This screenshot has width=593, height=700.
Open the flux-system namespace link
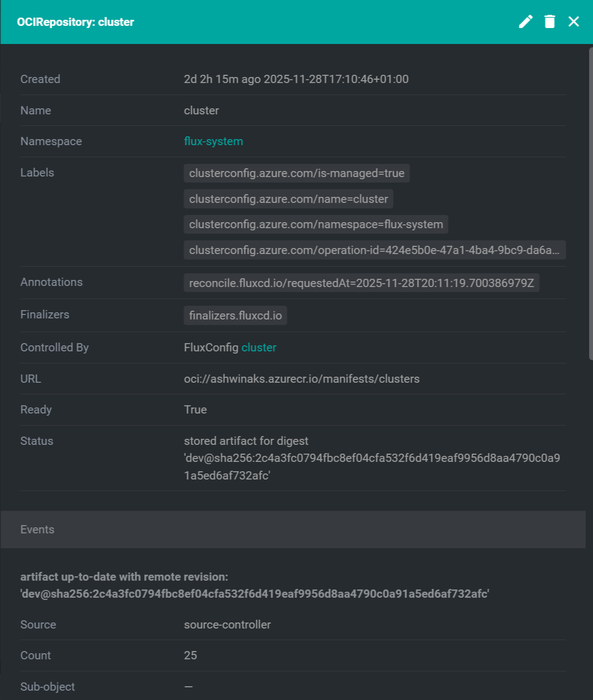(x=213, y=141)
